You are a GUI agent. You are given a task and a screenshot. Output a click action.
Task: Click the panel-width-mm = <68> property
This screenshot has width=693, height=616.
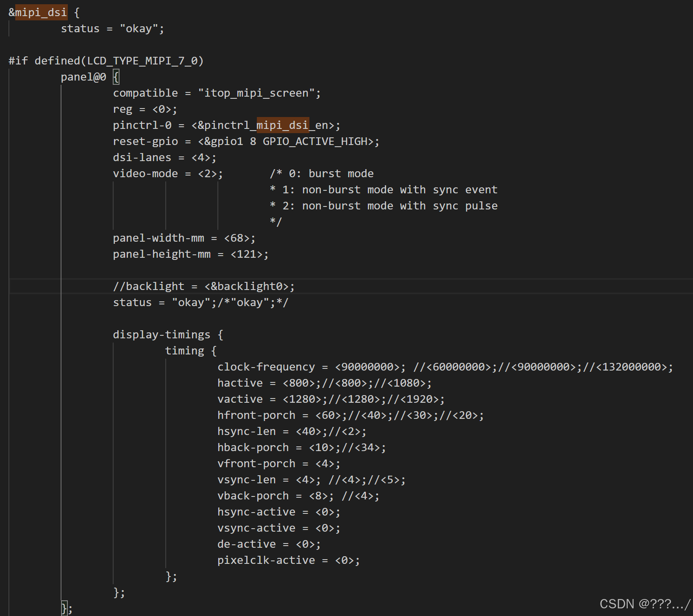(184, 238)
